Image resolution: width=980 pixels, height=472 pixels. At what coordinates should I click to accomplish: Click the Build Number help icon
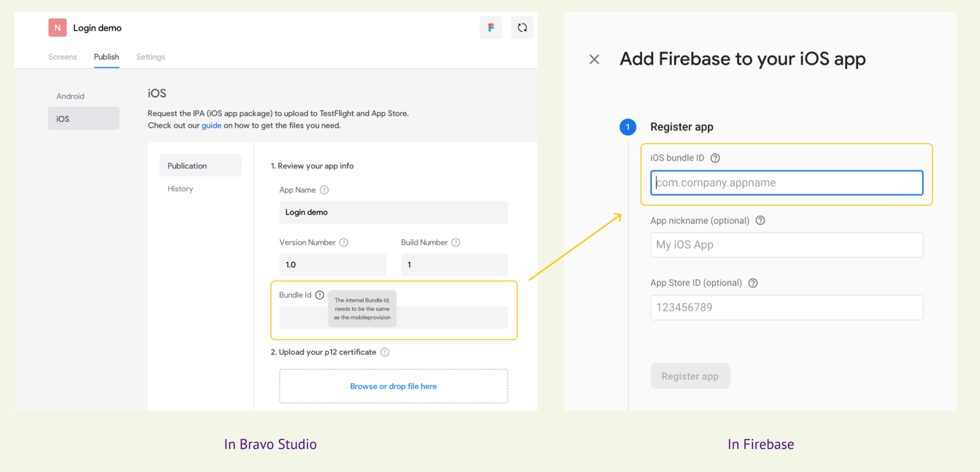(x=456, y=242)
